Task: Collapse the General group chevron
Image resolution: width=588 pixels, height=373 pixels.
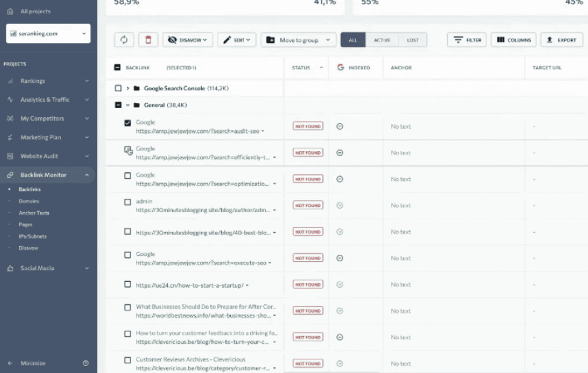Action: 128,105
